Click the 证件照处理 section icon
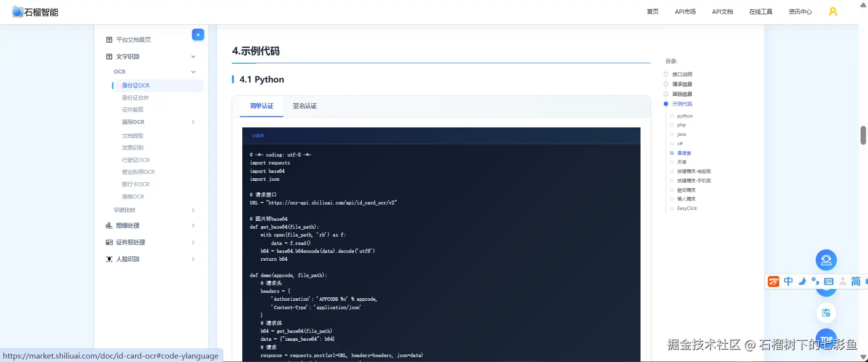This screenshot has width=868, height=362. (109, 242)
